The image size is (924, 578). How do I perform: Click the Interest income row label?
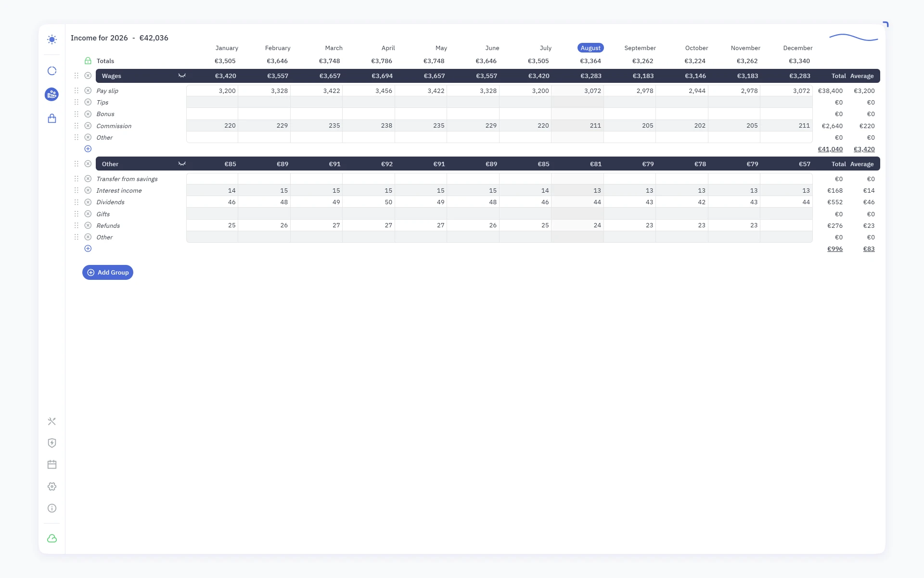pos(119,191)
